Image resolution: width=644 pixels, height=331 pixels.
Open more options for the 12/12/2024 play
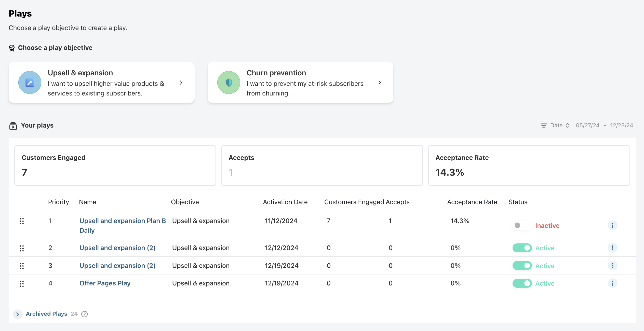[612, 248]
